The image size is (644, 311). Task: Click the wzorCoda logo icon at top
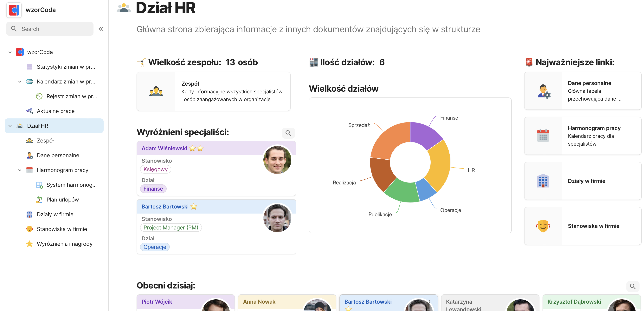(x=14, y=10)
